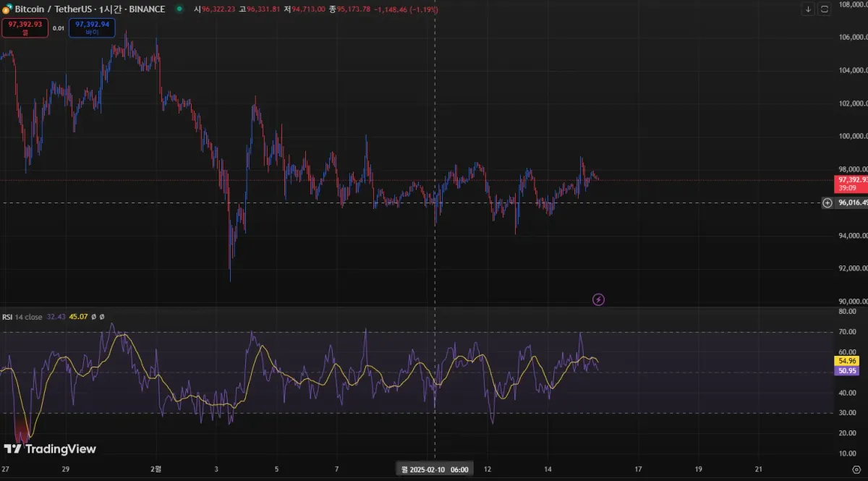Image resolution: width=868 pixels, height=481 pixels.
Task: Open chart settings gear at bottom right
Action: coord(856,469)
